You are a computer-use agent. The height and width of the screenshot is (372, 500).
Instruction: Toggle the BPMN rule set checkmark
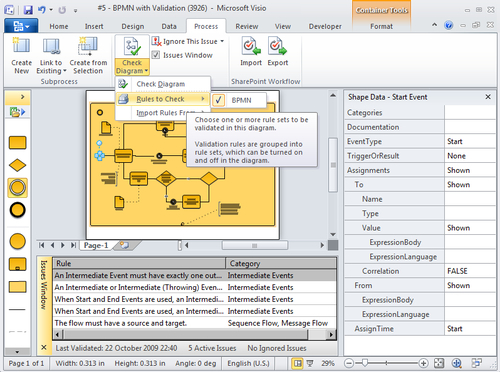(x=218, y=100)
